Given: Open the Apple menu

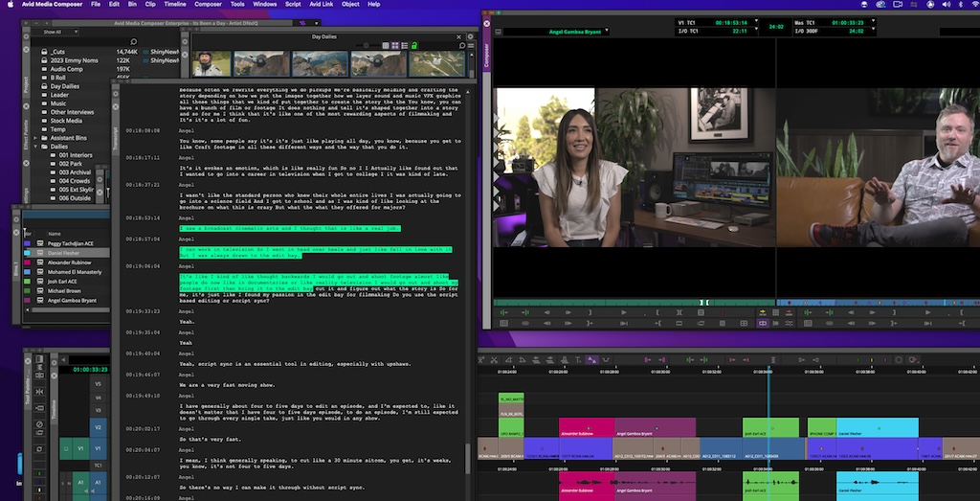Looking at the screenshot, I should point(11,5).
